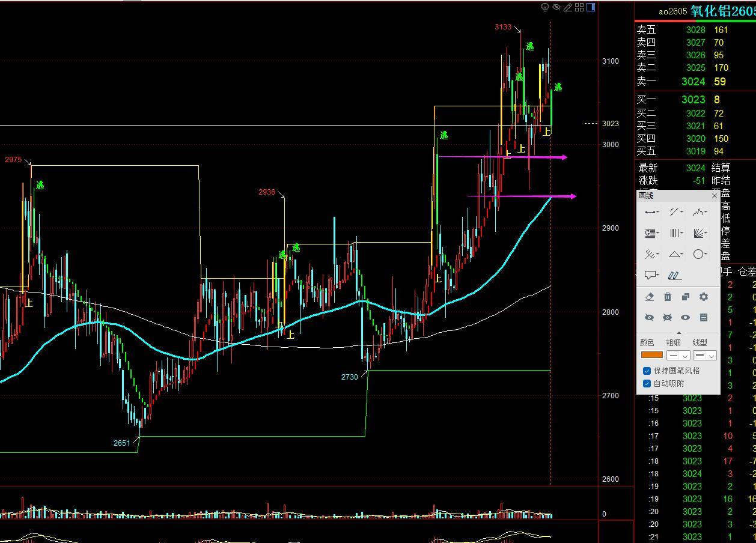Click 买五 price 3019
Screen dimensions: 756x543
click(x=696, y=151)
